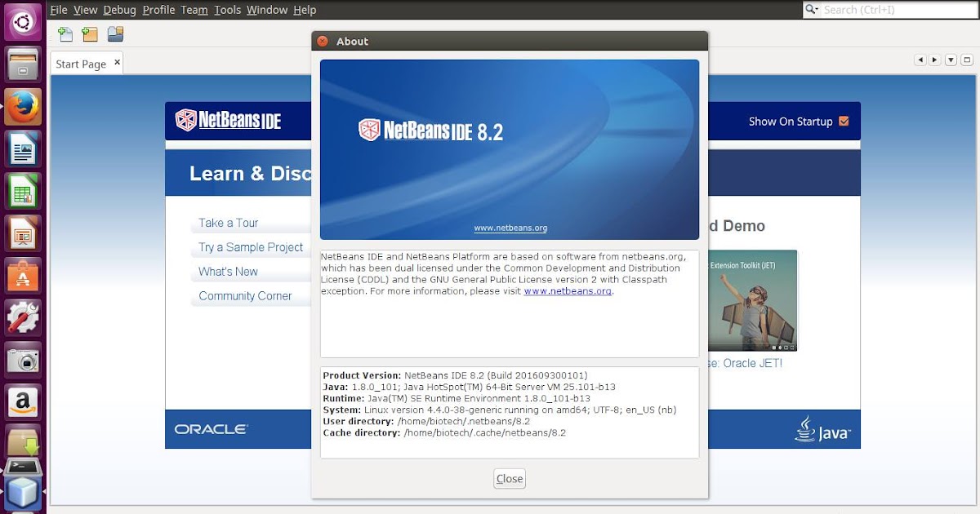
Task: Open the Terminal launcher icon
Action: (x=23, y=467)
